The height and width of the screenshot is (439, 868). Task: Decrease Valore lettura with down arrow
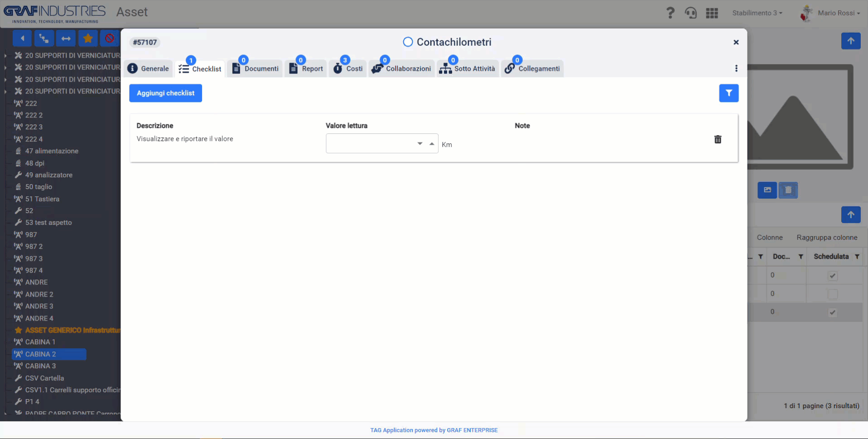click(x=420, y=143)
